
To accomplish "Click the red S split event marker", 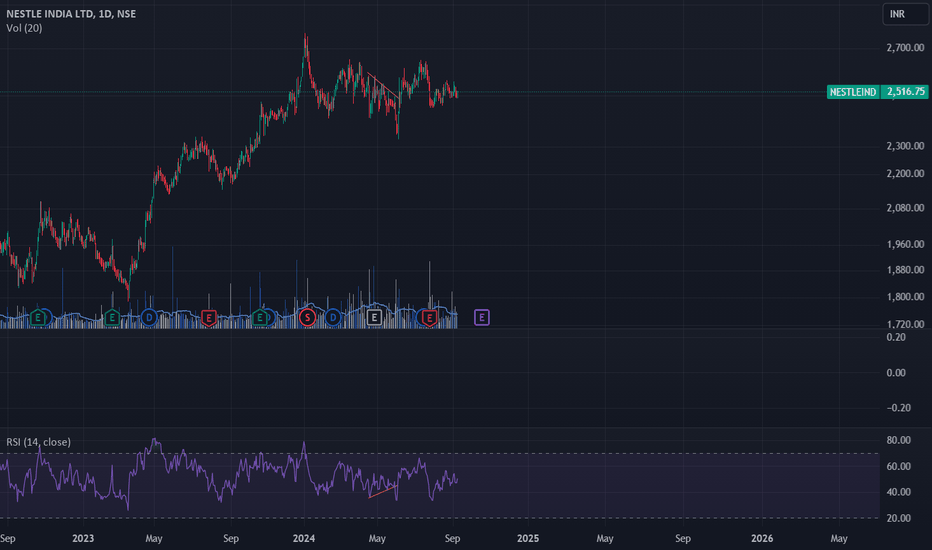I will pos(307,318).
